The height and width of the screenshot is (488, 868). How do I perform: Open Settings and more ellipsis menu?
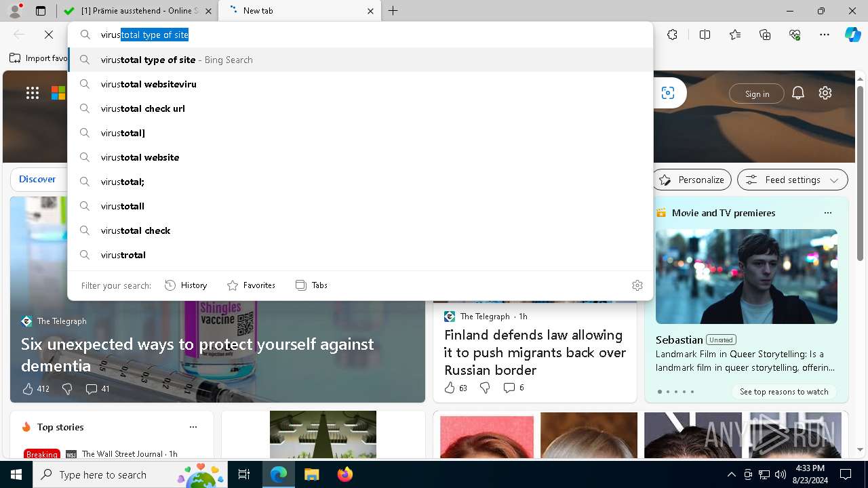825,35
